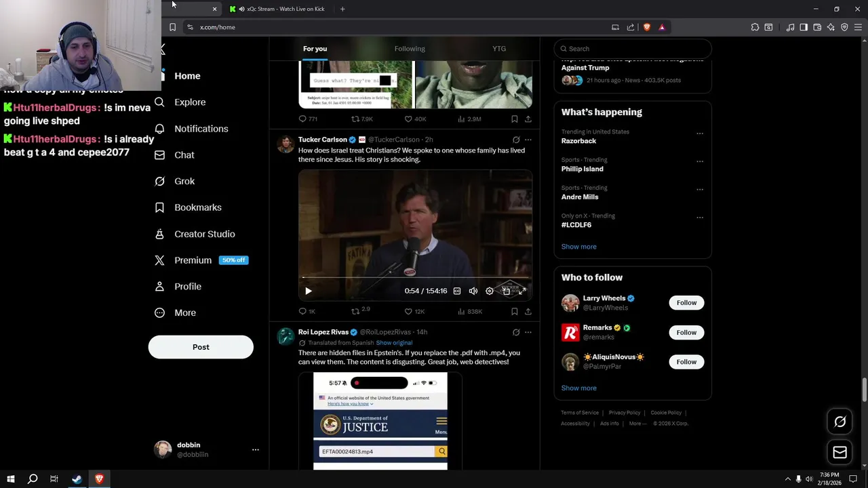This screenshot has width=868, height=488.
Task: Click Grok icon on Tucker Carlson post
Action: click(x=516, y=140)
